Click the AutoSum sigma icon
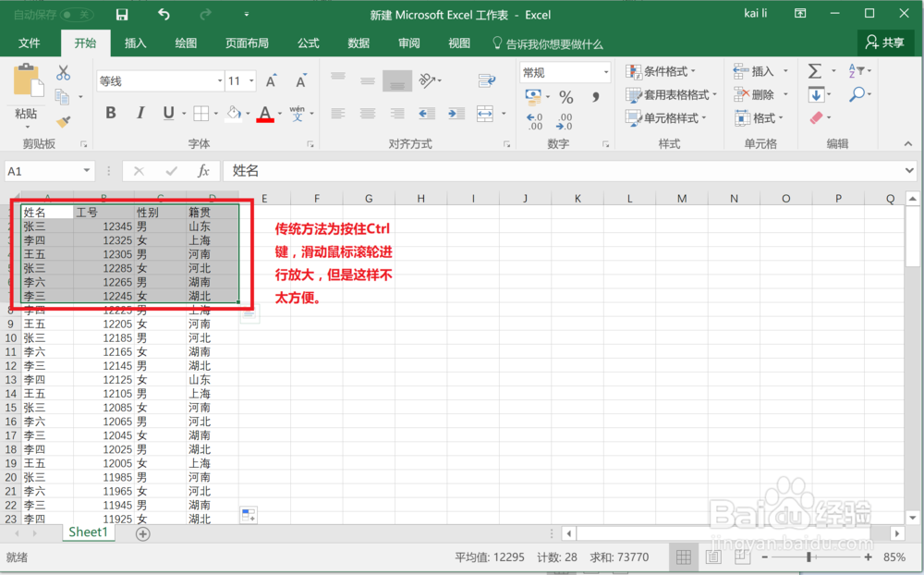The height and width of the screenshot is (575, 924). [814, 71]
